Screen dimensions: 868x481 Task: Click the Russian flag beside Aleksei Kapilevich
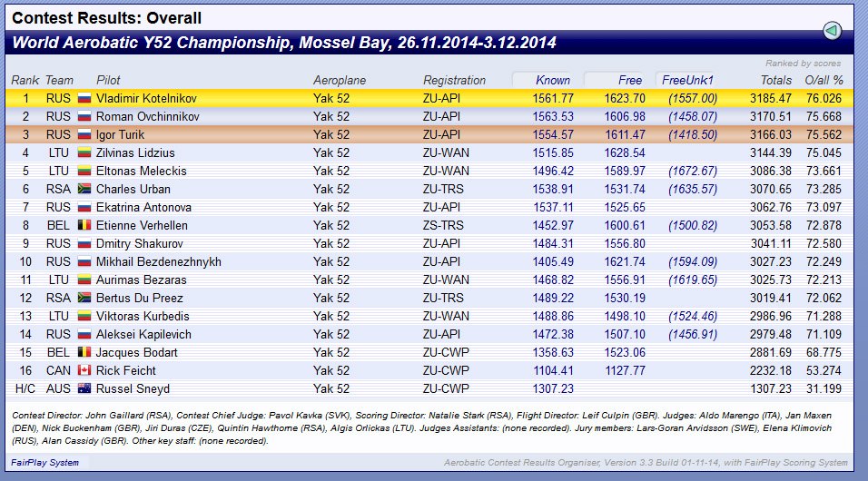84,334
